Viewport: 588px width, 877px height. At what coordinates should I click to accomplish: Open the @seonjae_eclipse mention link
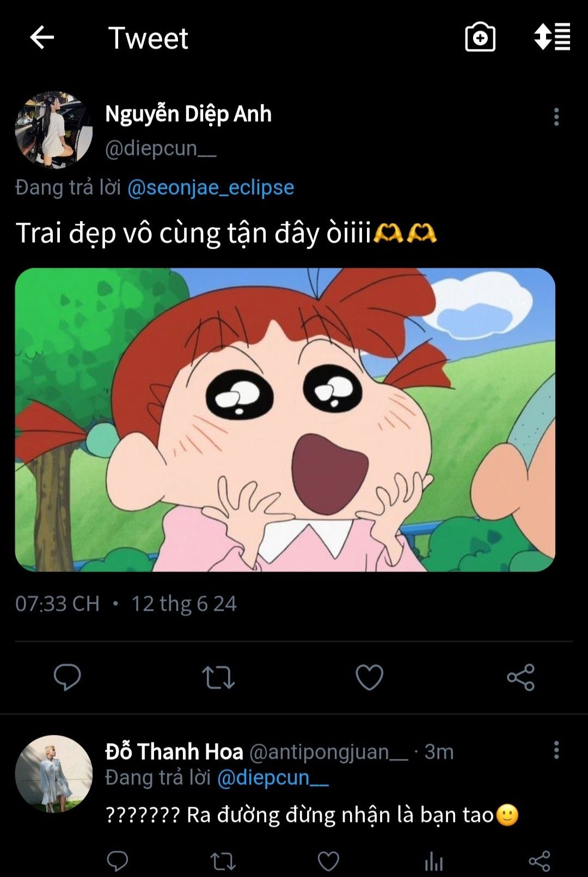click(x=211, y=187)
